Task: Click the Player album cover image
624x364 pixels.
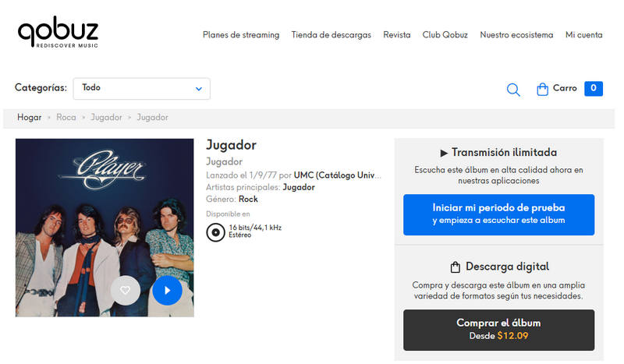Action: tap(105, 203)
